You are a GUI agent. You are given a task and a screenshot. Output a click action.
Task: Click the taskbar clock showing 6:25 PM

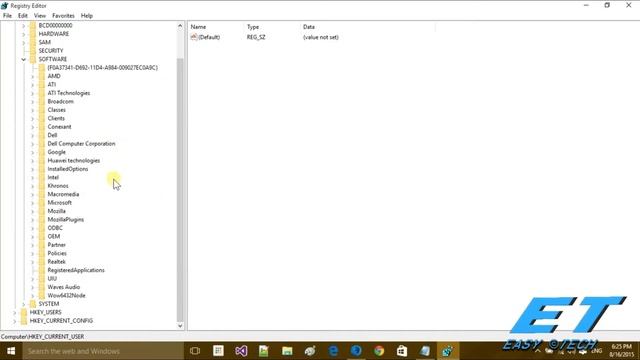[x=622, y=351]
